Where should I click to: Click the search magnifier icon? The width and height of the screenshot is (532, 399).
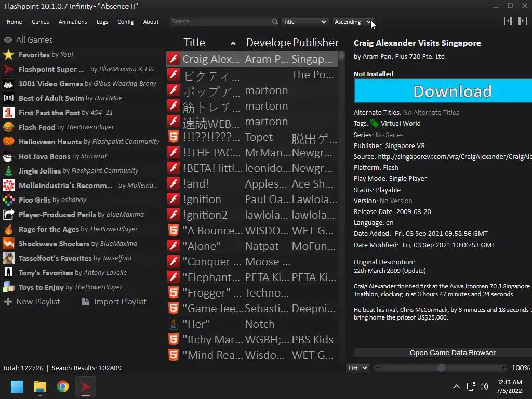click(275, 22)
